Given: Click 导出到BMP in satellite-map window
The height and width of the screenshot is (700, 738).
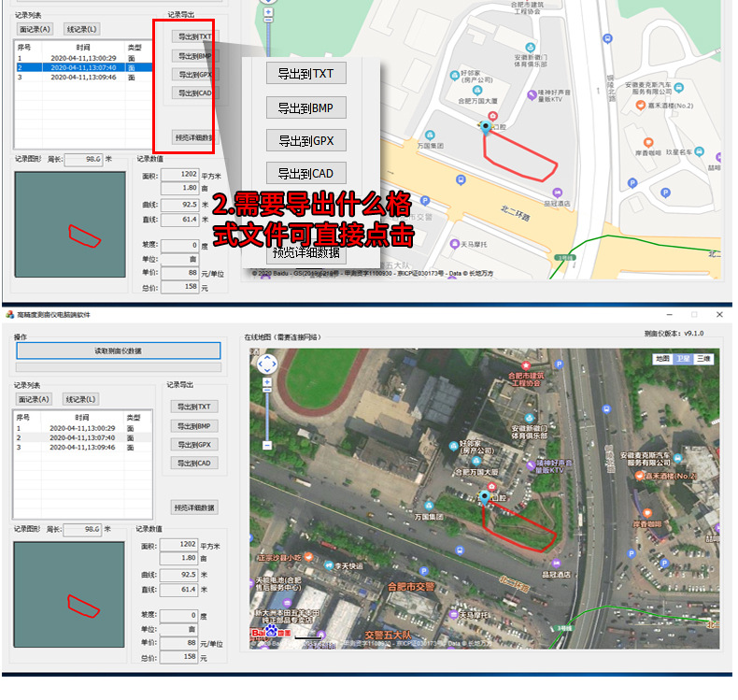Looking at the screenshot, I should [194, 426].
